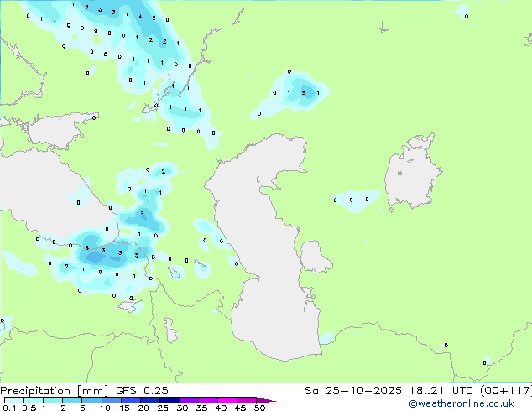Click the above-50 mm legend arrow tip
Screen dimensions: 532x411
[266, 400]
